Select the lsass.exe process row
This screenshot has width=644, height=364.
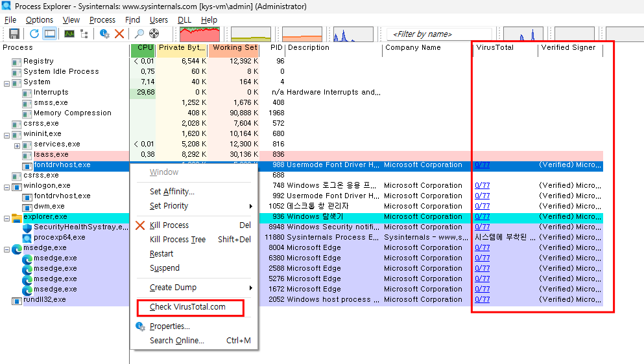point(302,155)
